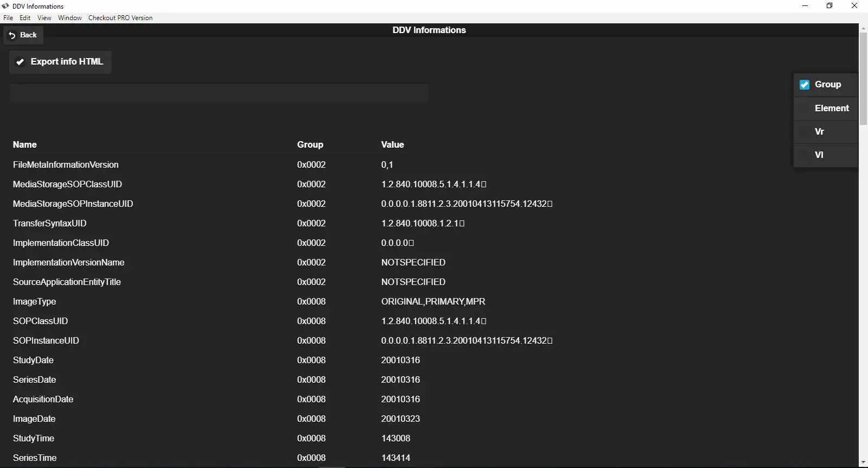Select the TransferSyntaxUID row name
This screenshot has height=468, width=868.
(50, 223)
